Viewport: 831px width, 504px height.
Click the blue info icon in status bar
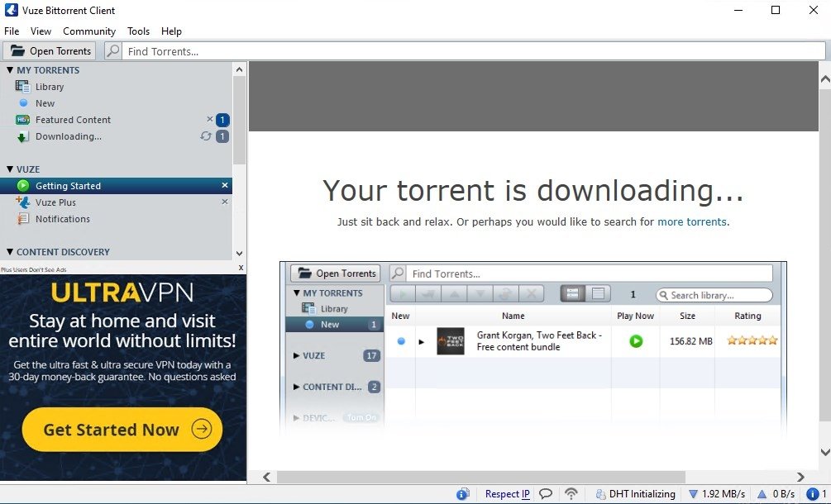tap(463, 494)
